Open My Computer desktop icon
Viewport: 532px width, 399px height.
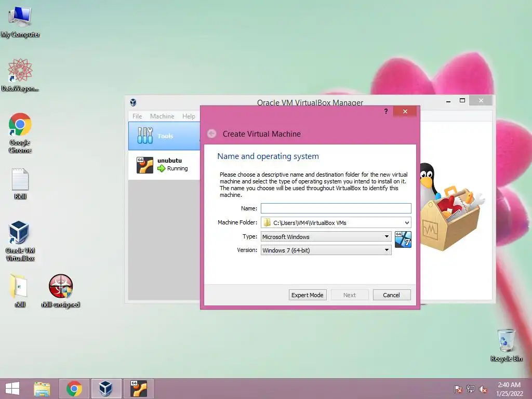pos(20,22)
